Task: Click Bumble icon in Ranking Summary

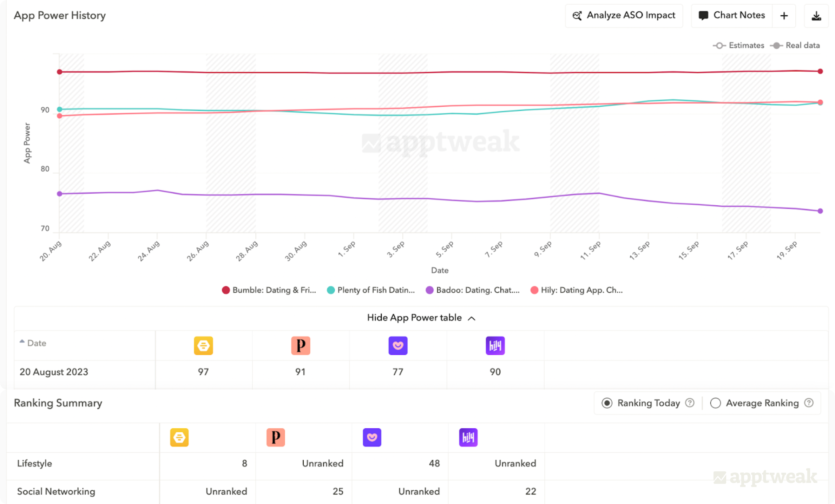Action: tap(179, 437)
